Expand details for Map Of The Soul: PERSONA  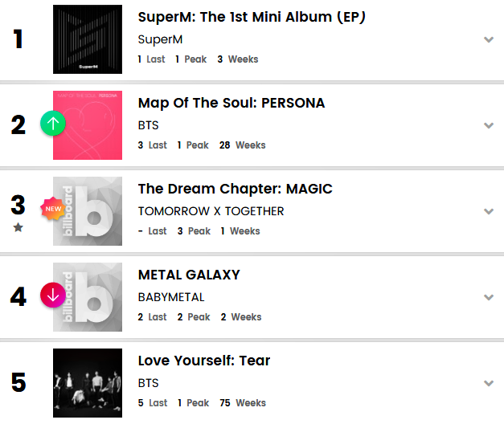[488, 125]
